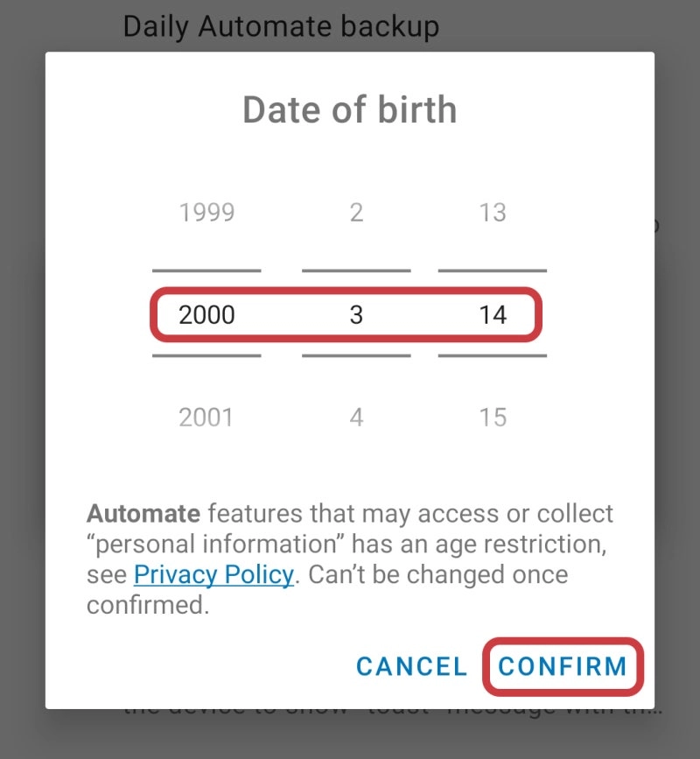700x759 pixels.
Task: Choose next month value 4
Action: click(x=356, y=417)
